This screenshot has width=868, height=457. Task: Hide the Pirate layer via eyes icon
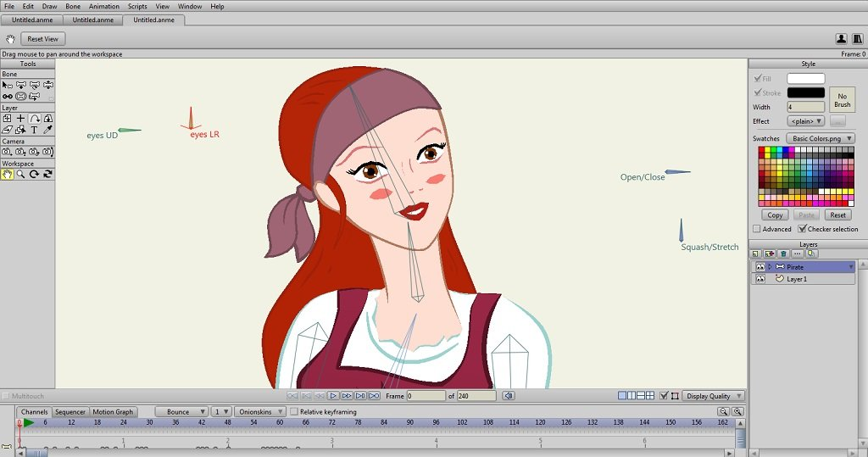tap(760, 267)
